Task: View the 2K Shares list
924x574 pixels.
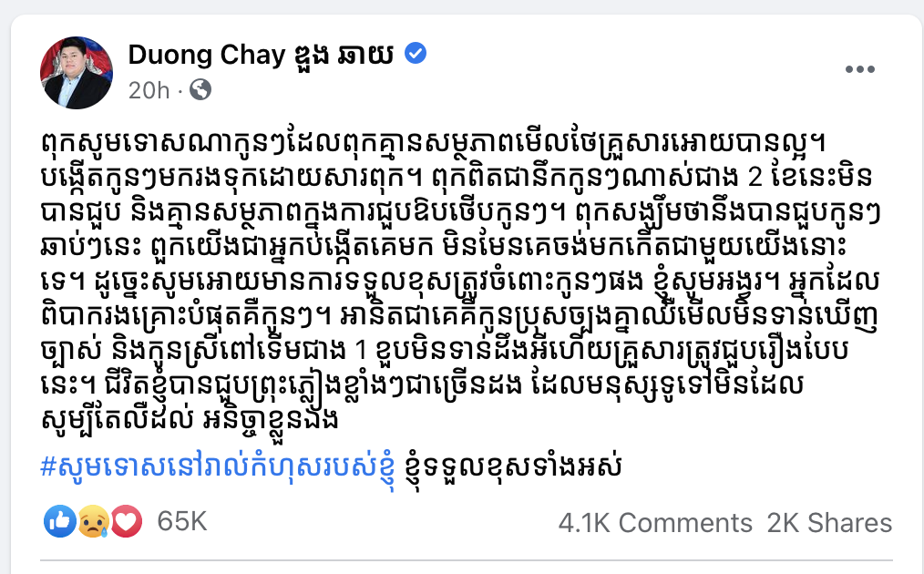Action: 829,523
